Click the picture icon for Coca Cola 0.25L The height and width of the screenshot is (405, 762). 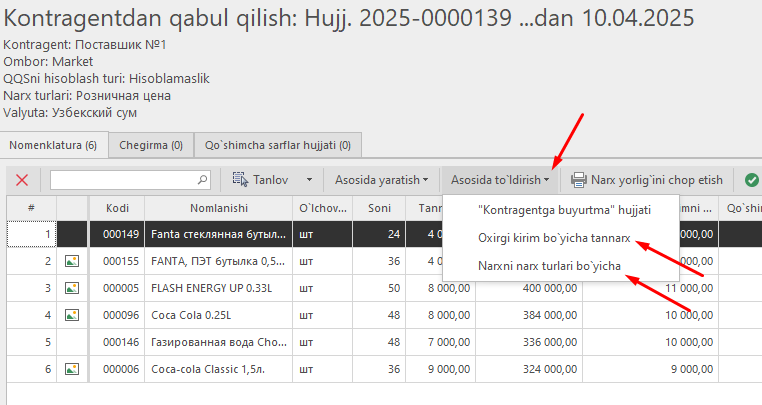coord(71,314)
